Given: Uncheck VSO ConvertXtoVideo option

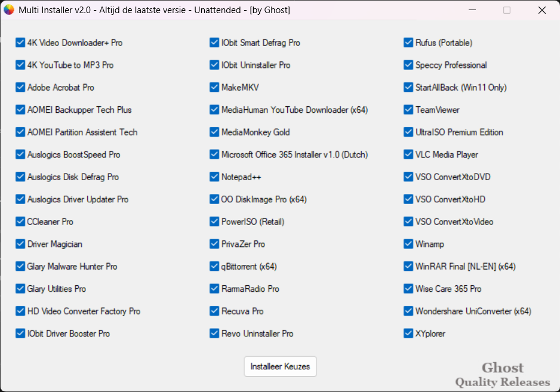Looking at the screenshot, I should (408, 222).
